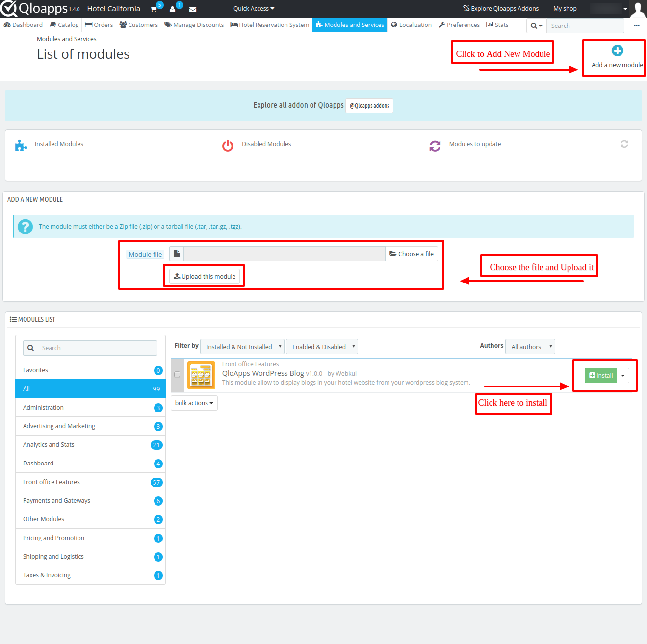Click Choose a file button

[x=412, y=254]
